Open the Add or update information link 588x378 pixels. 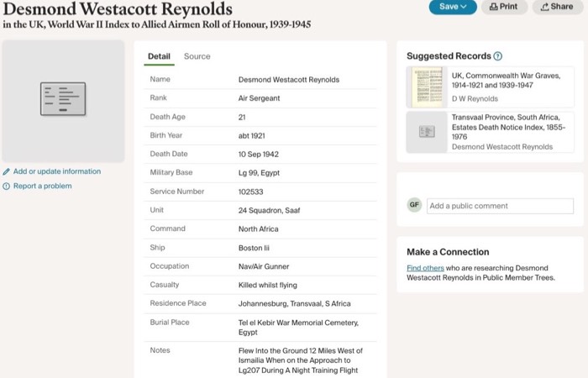[x=57, y=171]
